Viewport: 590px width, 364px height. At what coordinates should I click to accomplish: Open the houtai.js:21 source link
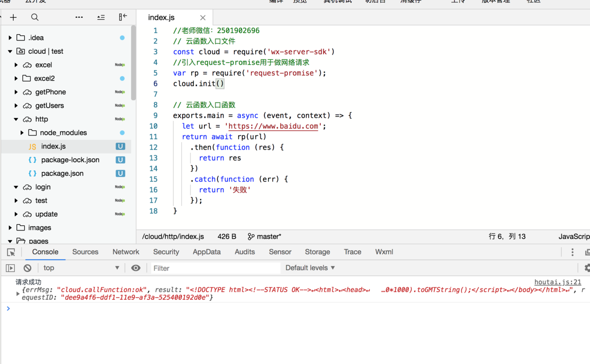coord(558,282)
